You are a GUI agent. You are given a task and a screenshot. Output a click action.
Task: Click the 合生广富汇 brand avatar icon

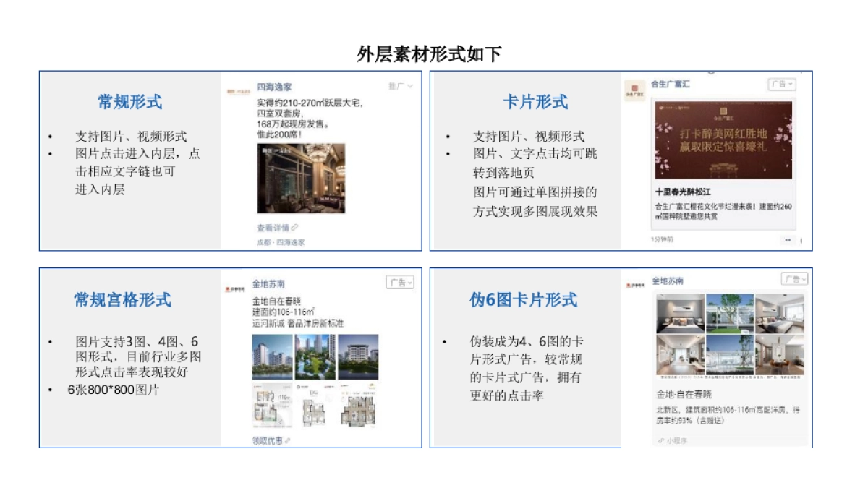(634, 88)
